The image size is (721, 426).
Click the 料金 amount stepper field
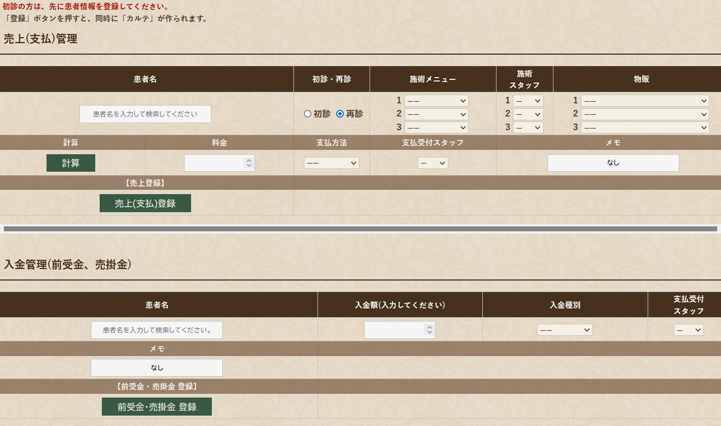(218, 163)
